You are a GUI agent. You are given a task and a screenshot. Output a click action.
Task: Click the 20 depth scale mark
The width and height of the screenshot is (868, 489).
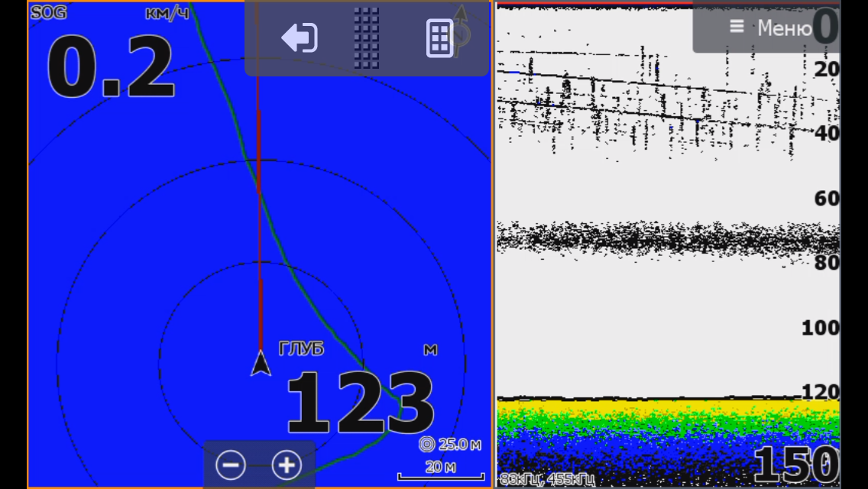point(827,70)
